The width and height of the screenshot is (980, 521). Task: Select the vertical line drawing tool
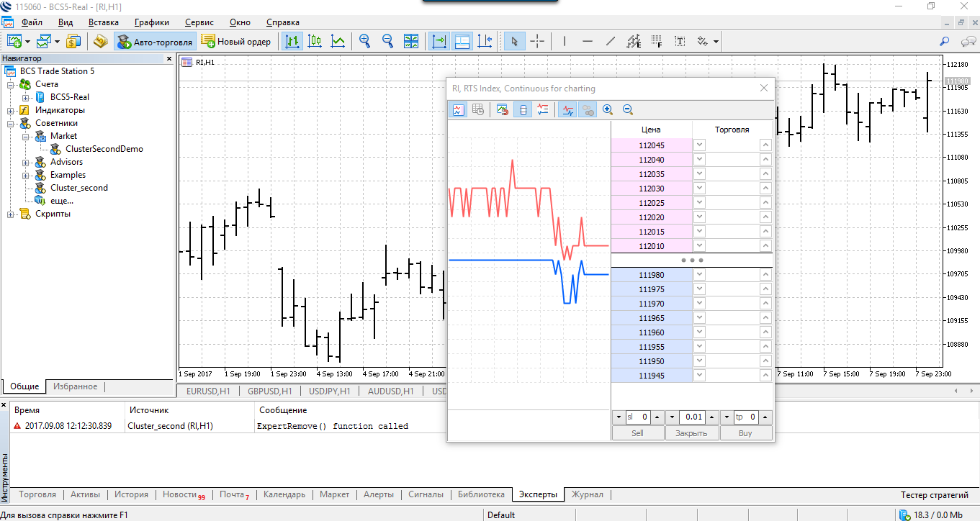tap(565, 41)
